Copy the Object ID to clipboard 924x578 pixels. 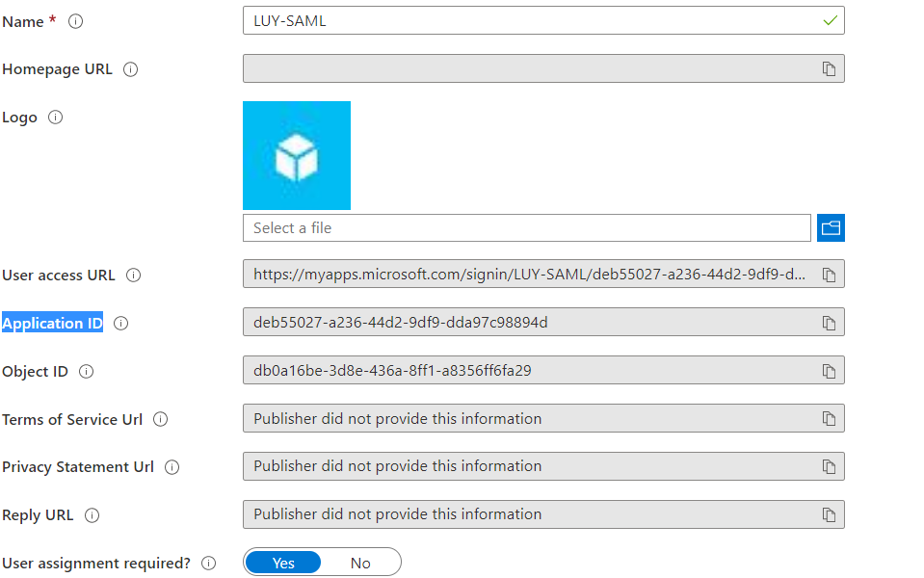coord(829,372)
